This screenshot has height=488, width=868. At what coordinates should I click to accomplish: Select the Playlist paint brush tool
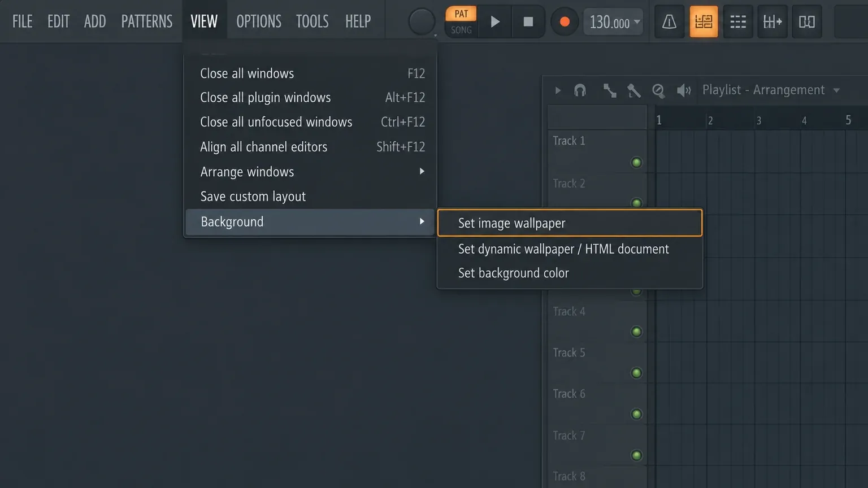(634, 90)
